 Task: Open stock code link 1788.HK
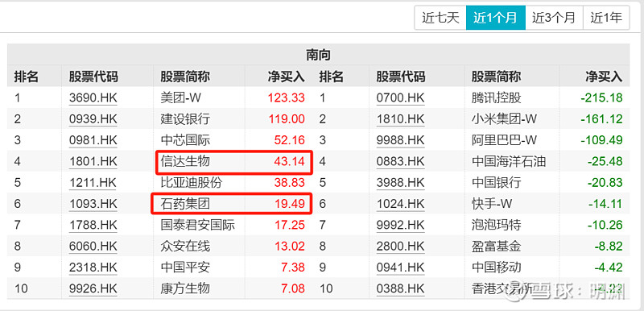tap(93, 225)
